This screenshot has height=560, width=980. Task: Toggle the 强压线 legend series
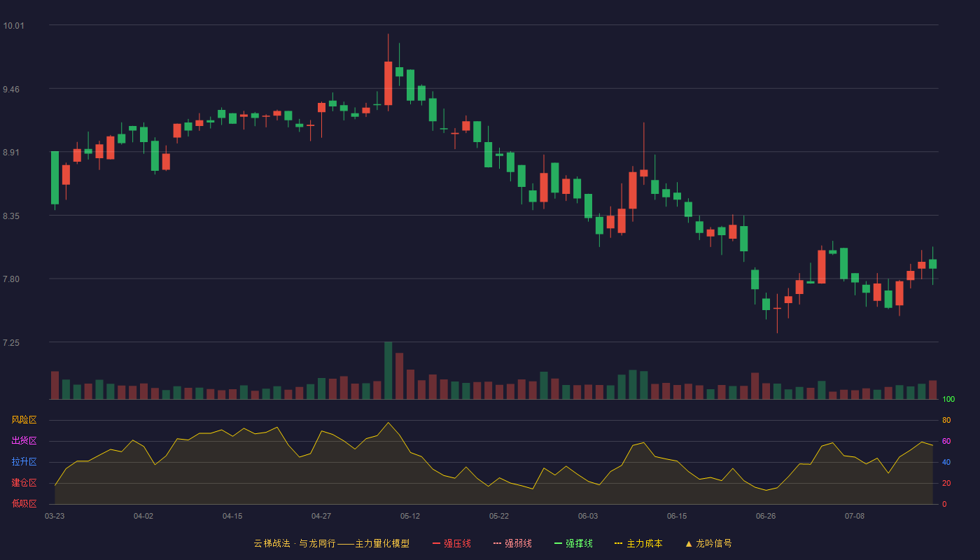451,543
